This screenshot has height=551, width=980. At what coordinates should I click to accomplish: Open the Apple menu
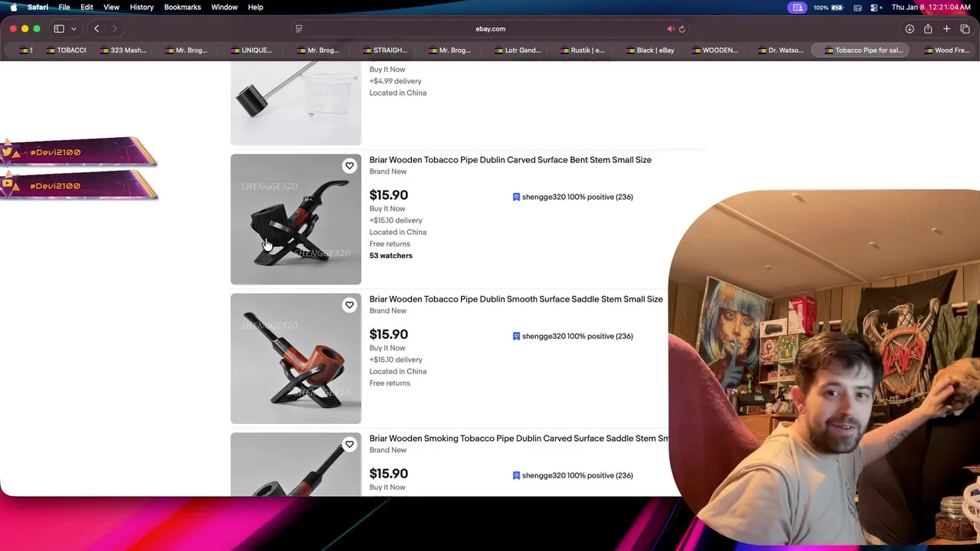coord(13,7)
